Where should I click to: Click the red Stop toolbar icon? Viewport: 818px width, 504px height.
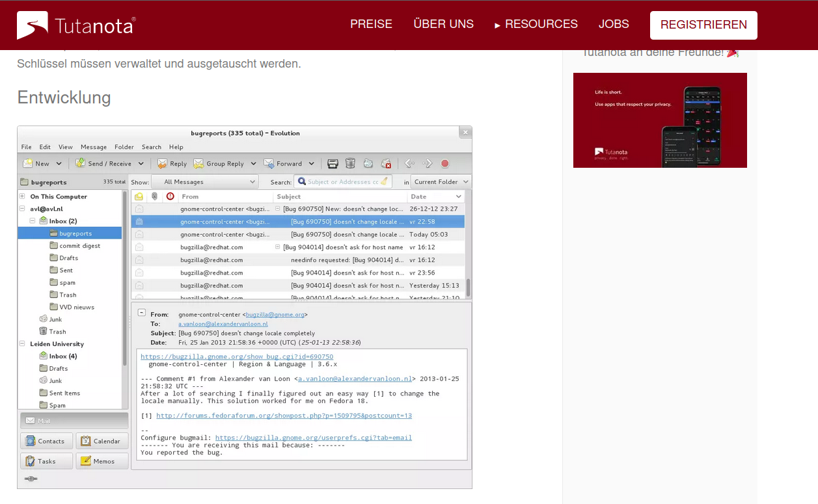445,164
